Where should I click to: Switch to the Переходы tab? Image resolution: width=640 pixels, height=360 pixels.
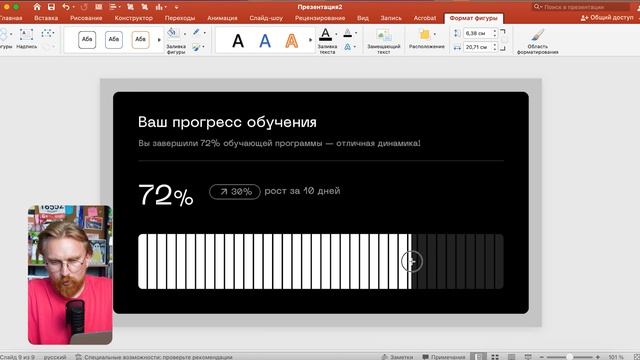tap(180, 18)
